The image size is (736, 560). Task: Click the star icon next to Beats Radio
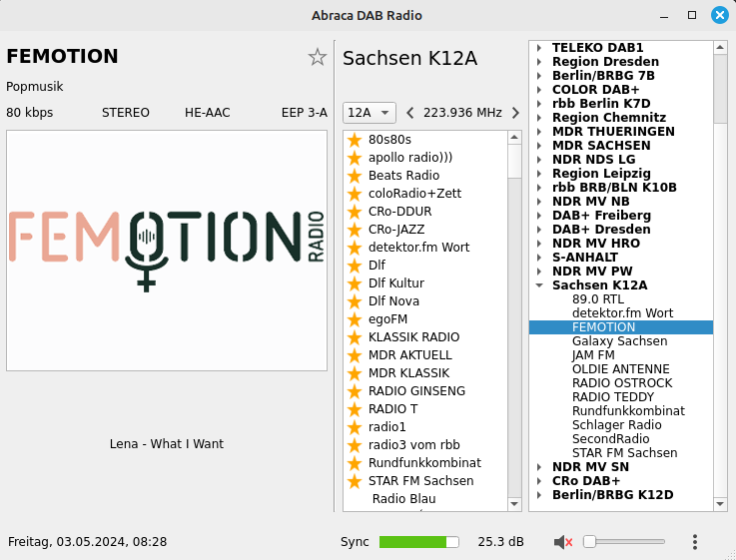(355, 176)
